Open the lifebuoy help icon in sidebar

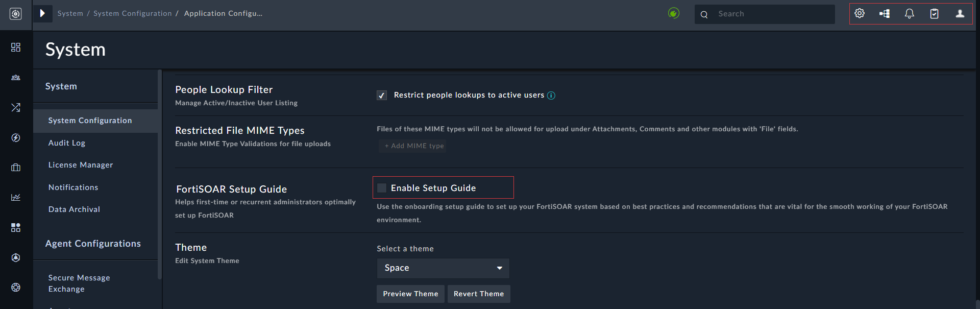tap(16, 287)
